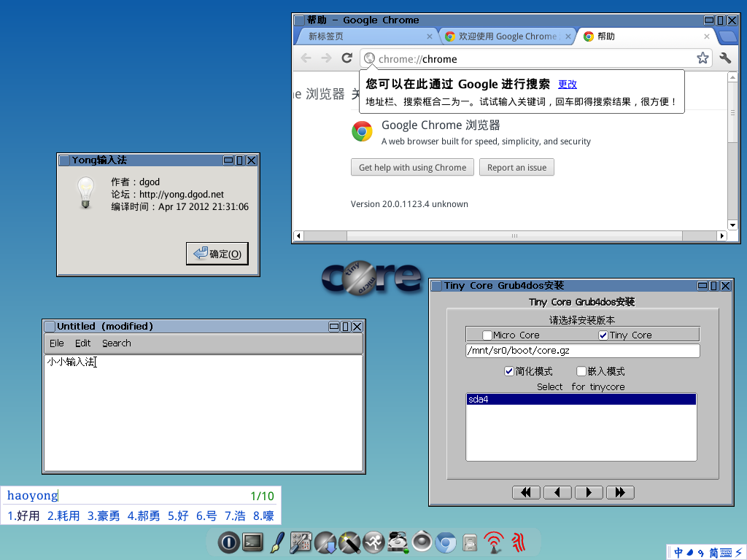The image size is (747, 560).
Task: Open the Control Panel screwdriver dock icon
Action: pyautogui.click(x=301, y=542)
